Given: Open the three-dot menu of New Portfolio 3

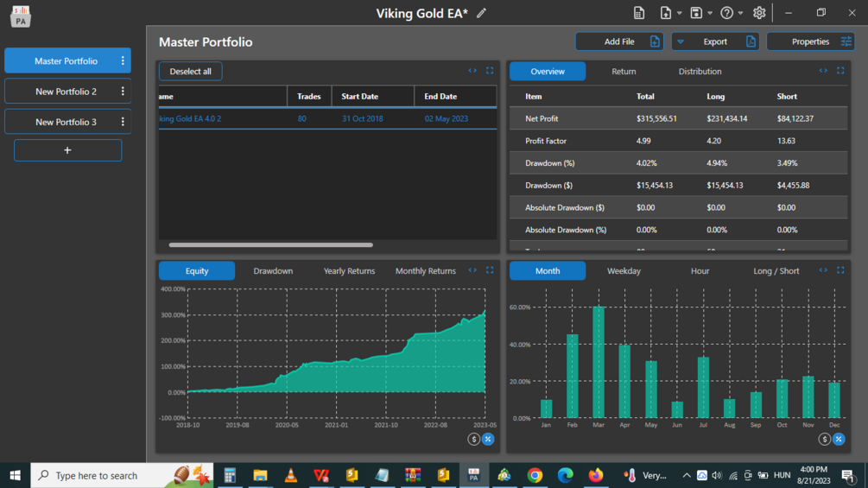Looking at the screenshot, I should 123,122.
